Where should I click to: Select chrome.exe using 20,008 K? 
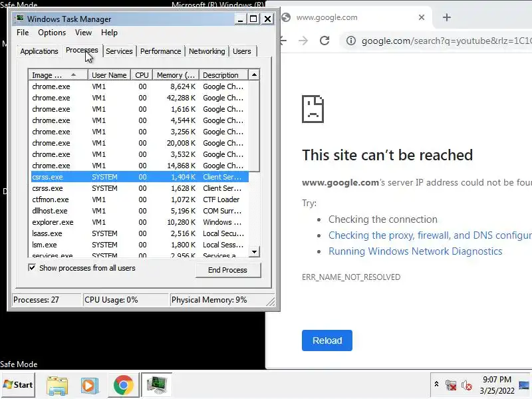(x=139, y=143)
